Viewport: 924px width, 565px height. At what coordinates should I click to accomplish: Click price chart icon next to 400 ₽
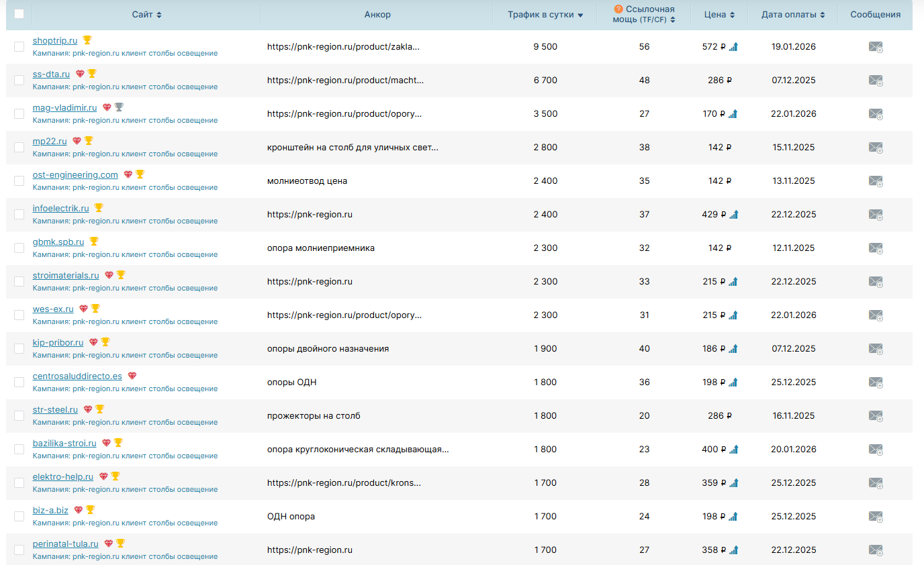(x=733, y=450)
